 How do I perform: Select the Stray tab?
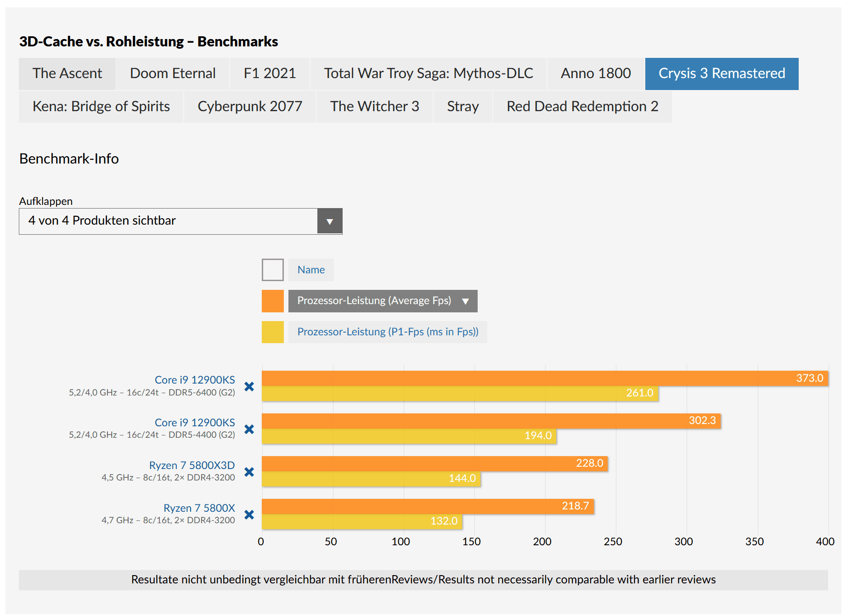point(463,107)
